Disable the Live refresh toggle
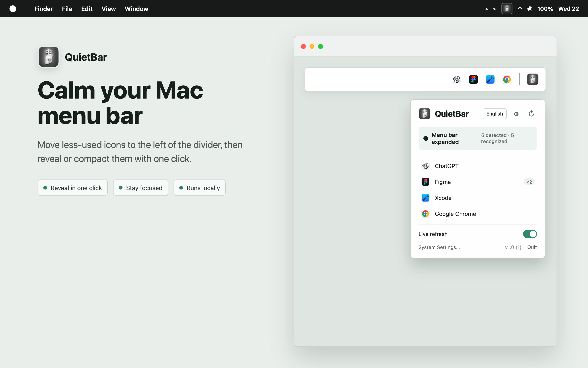Image resolution: width=588 pixels, height=368 pixels. [x=530, y=234]
